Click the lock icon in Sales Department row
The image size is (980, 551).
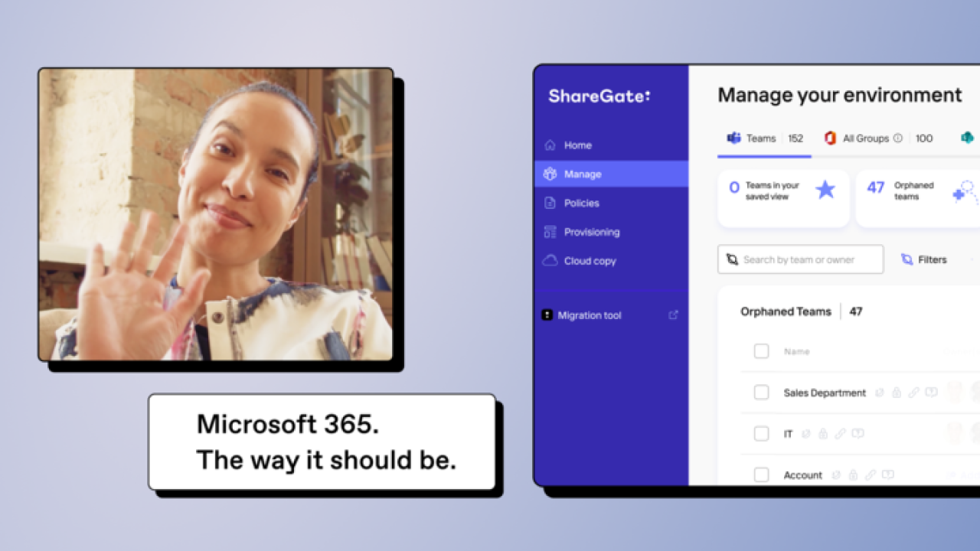(x=897, y=393)
